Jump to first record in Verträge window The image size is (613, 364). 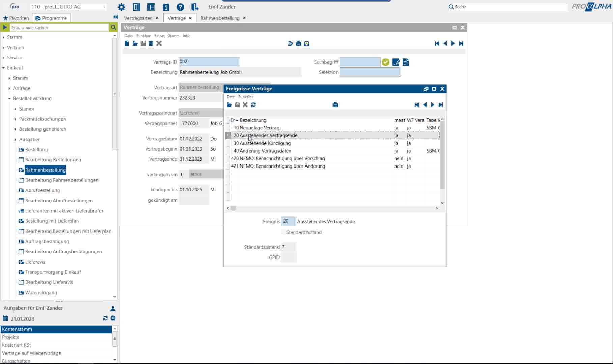(437, 43)
